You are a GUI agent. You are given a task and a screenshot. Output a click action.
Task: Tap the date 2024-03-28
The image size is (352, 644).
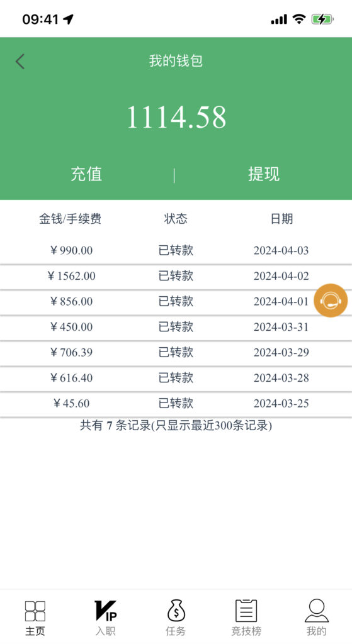coord(281,378)
